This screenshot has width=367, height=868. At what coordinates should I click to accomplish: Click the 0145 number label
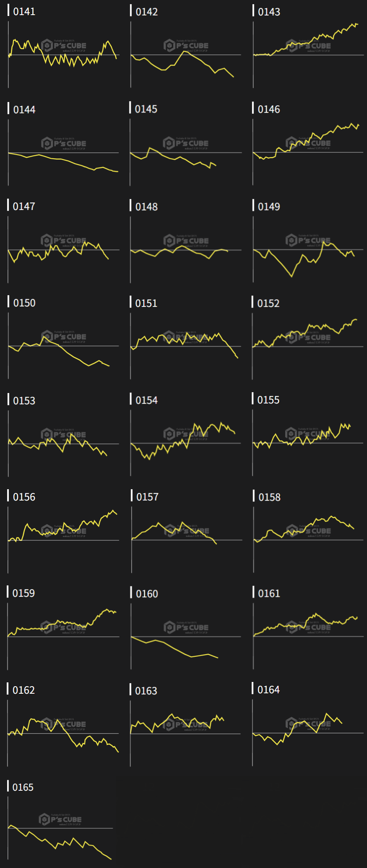coord(146,109)
